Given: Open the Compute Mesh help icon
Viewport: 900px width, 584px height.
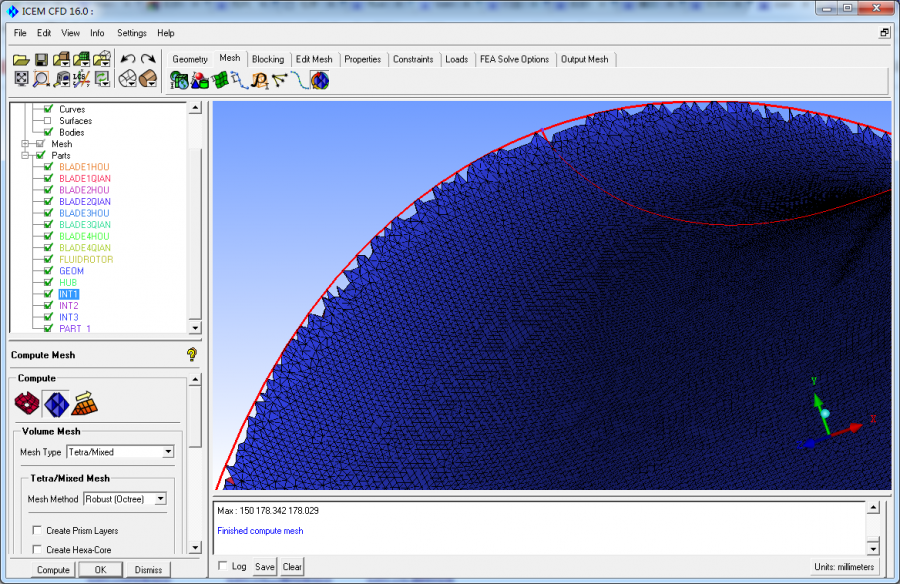Looking at the screenshot, I should click(191, 354).
